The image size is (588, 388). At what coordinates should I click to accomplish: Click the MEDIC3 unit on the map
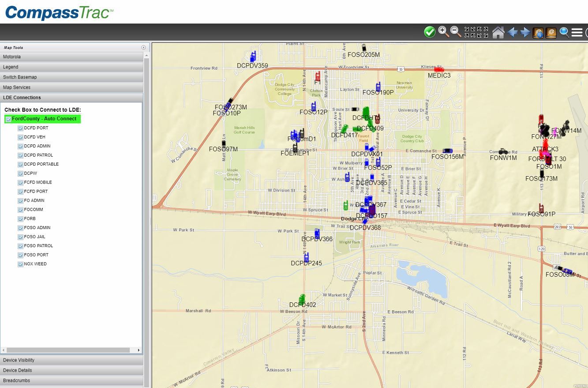click(x=438, y=69)
